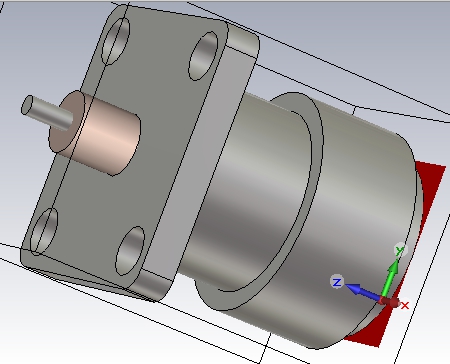Viewport: 450px width, 364px height.
Task: Pick the rounded top-right flange corner
Action: click(245, 40)
